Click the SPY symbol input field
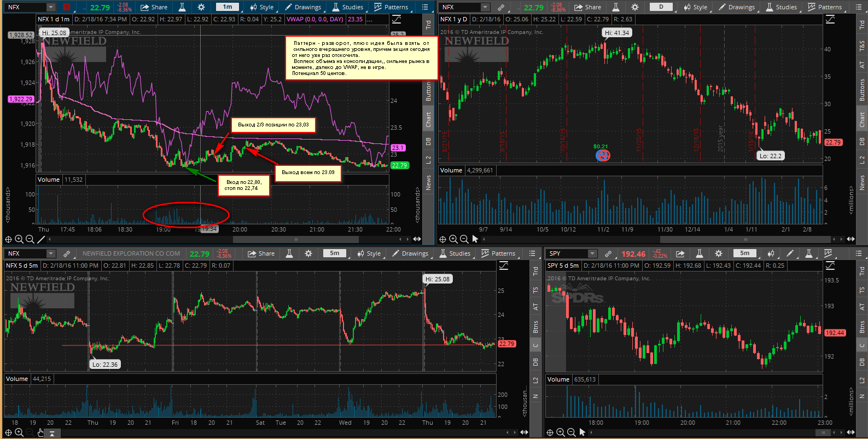The width and height of the screenshot is (868, 439). pos(567,253)
